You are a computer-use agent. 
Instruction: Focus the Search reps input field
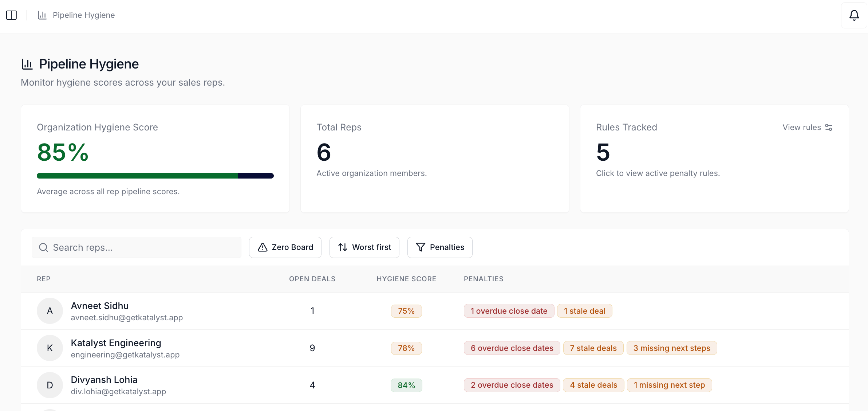[137, 247]
